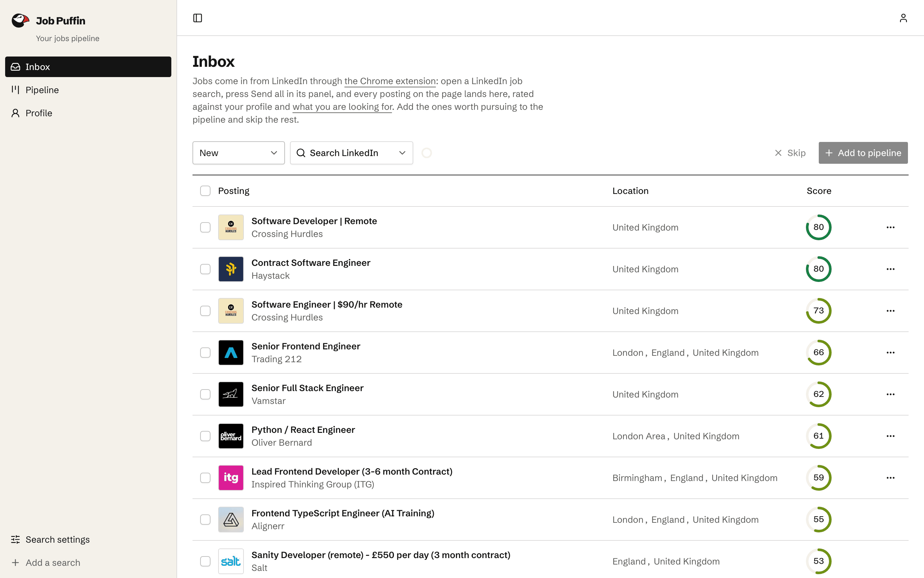Open more options for Senior Frontend Engineer

click(x=890, y=353)
